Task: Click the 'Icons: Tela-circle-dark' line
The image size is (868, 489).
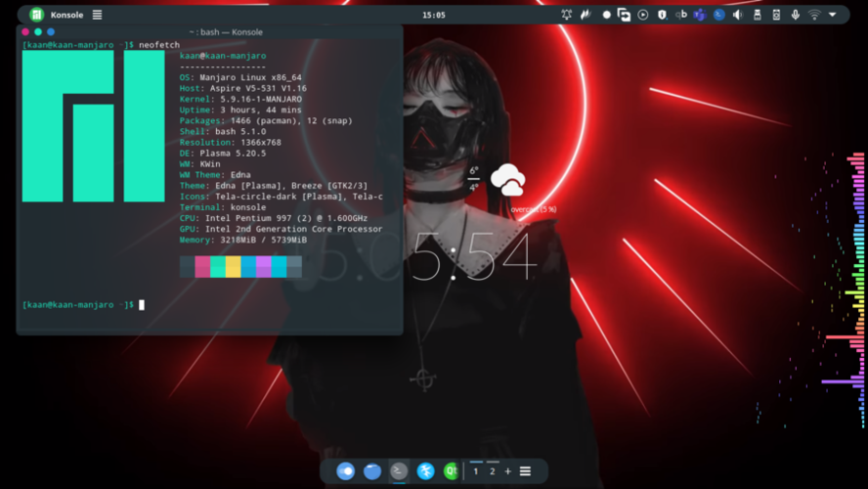Action: coord(282,197)
